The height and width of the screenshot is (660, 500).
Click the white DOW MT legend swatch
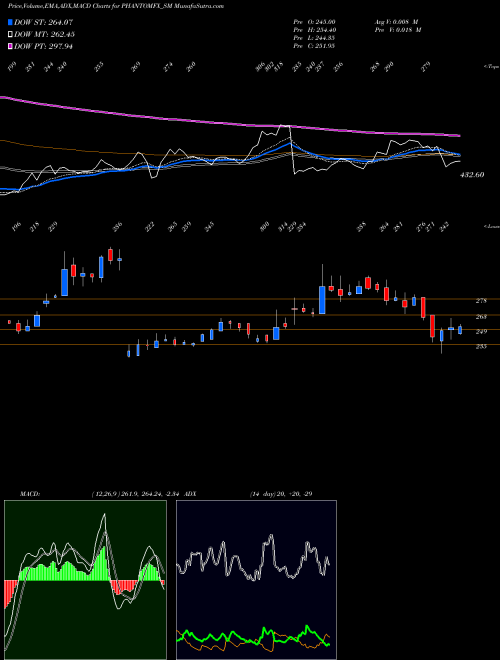[x=10, y=34]
